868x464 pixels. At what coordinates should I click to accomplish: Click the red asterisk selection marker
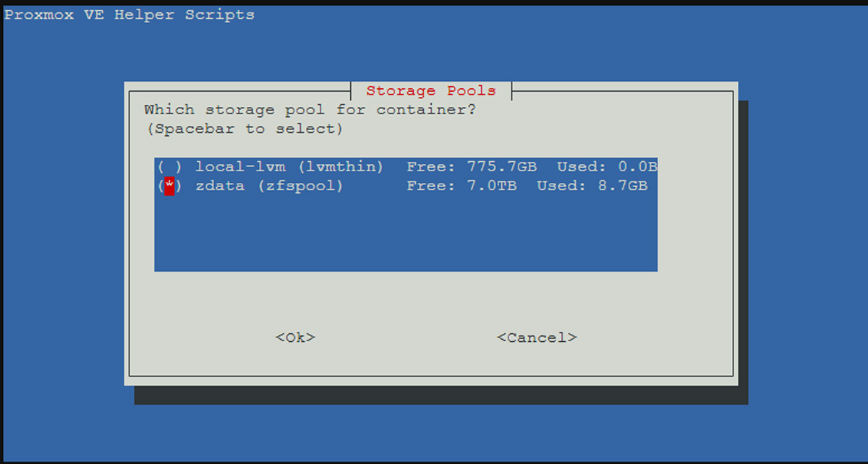click(169, 186)
